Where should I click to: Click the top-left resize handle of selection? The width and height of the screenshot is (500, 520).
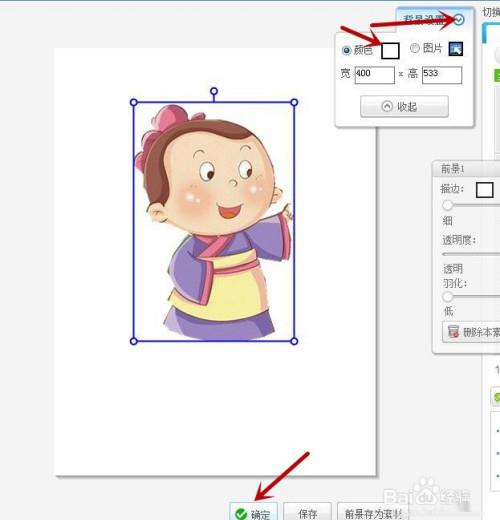[x=134, y=102]
